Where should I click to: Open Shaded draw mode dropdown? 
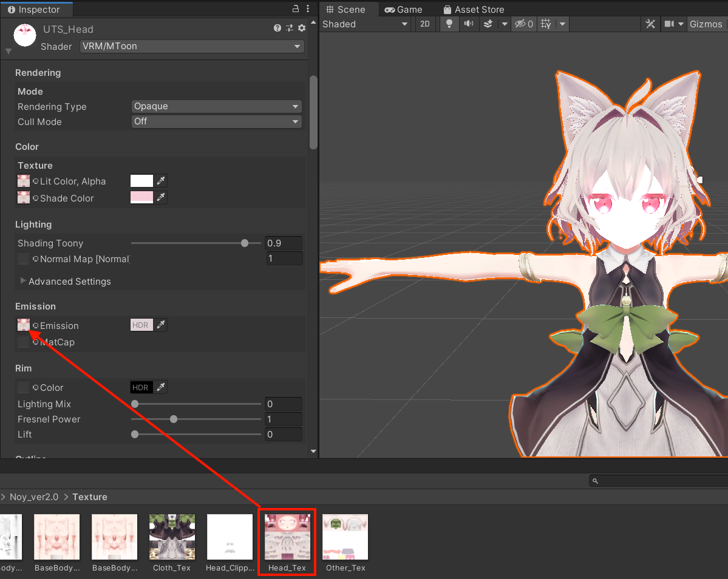(x=365, y=24)
